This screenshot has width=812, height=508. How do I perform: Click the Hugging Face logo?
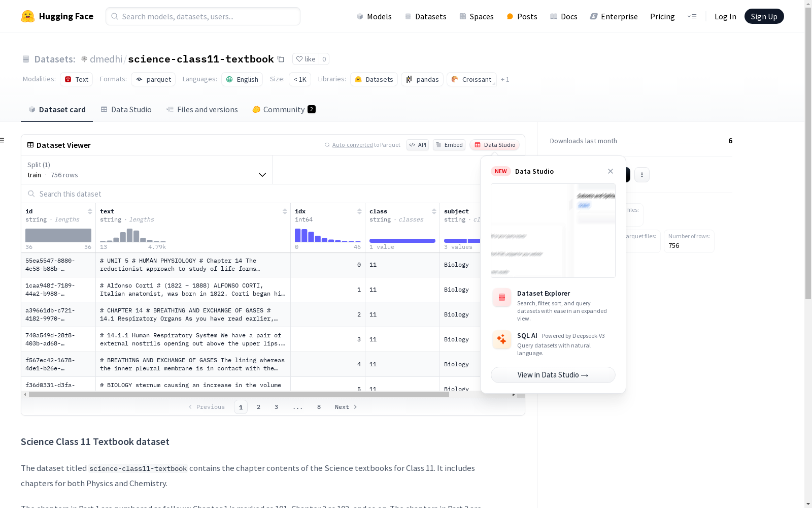click(57, 16)
